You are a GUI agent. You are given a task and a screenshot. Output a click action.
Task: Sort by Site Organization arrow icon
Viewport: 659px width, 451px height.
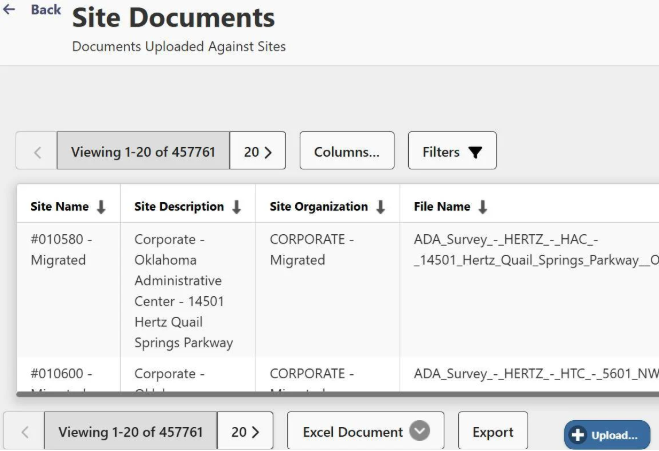point(381,207)
